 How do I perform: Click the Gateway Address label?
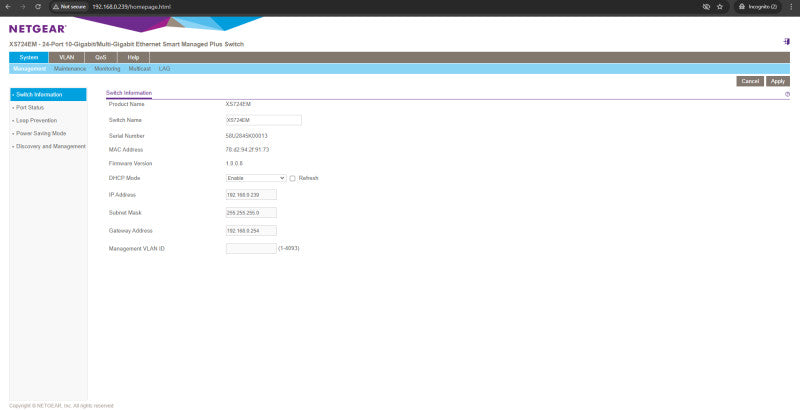point(131,231)
